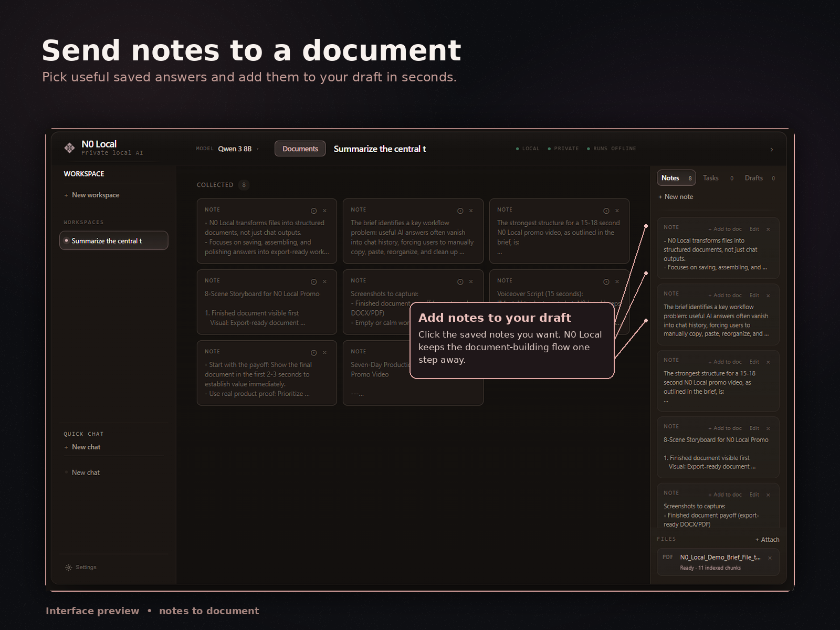This screenshot has width=840, height=630.
Task: Switch to the Drafts tab
Action: 760,178
